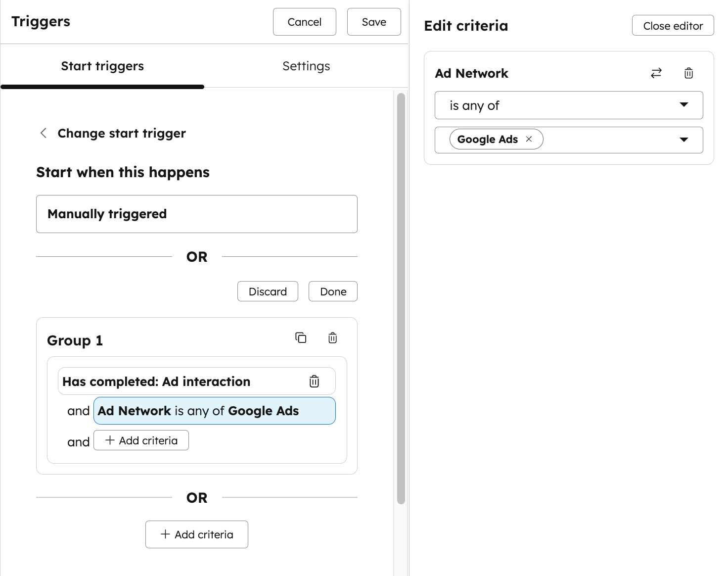
Task: Select the Start triggers tab
Action: (102, 66)
